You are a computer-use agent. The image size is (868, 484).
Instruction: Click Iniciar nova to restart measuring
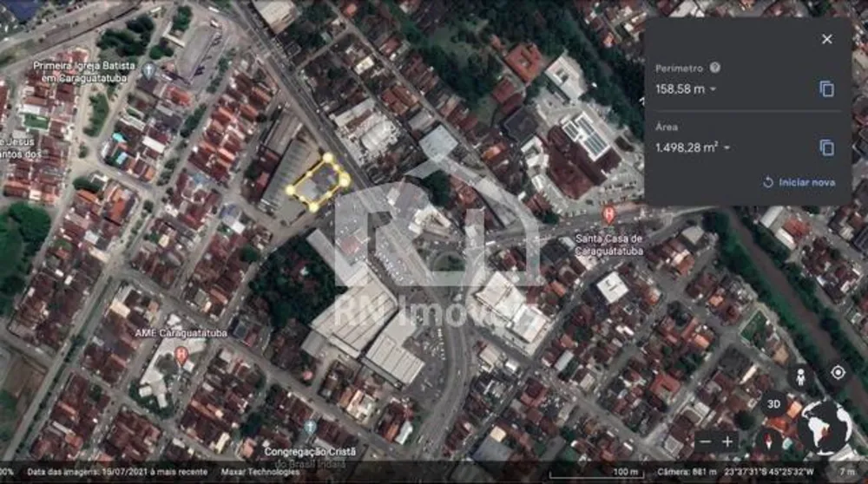799,182
